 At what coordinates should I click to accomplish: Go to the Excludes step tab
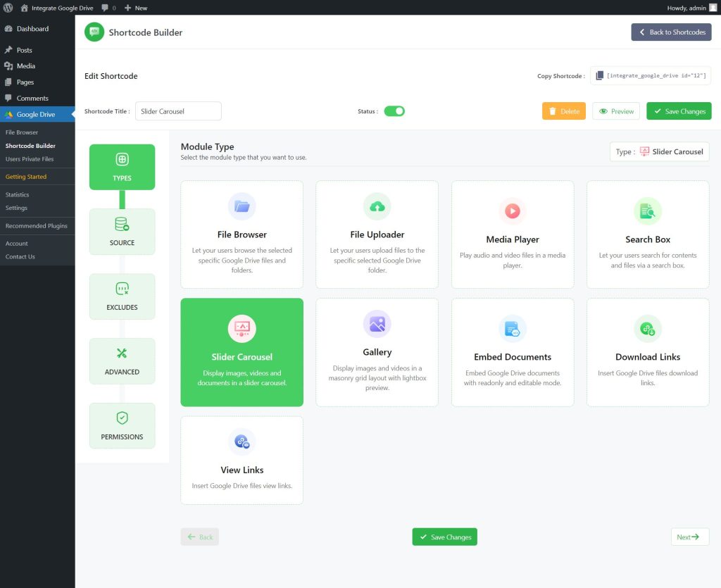(122, 296)
